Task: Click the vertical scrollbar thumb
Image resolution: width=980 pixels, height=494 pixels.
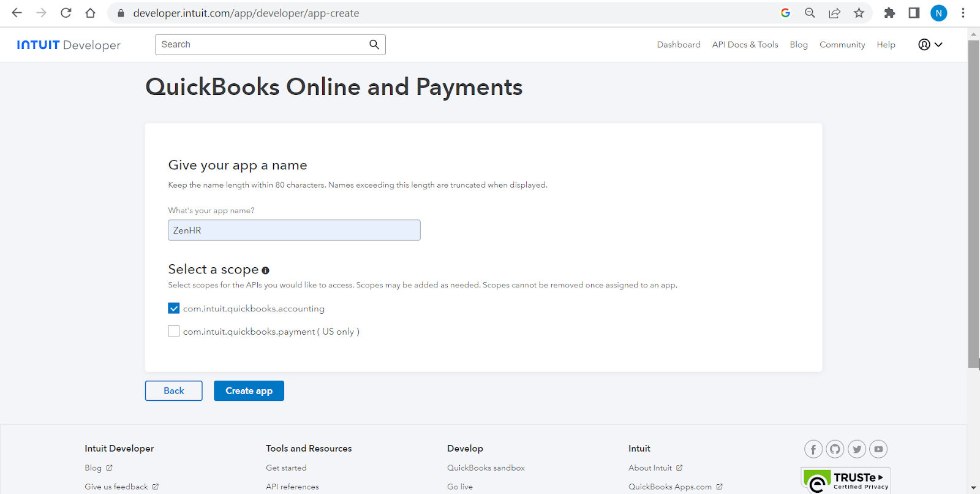Action: pos(973,203)
